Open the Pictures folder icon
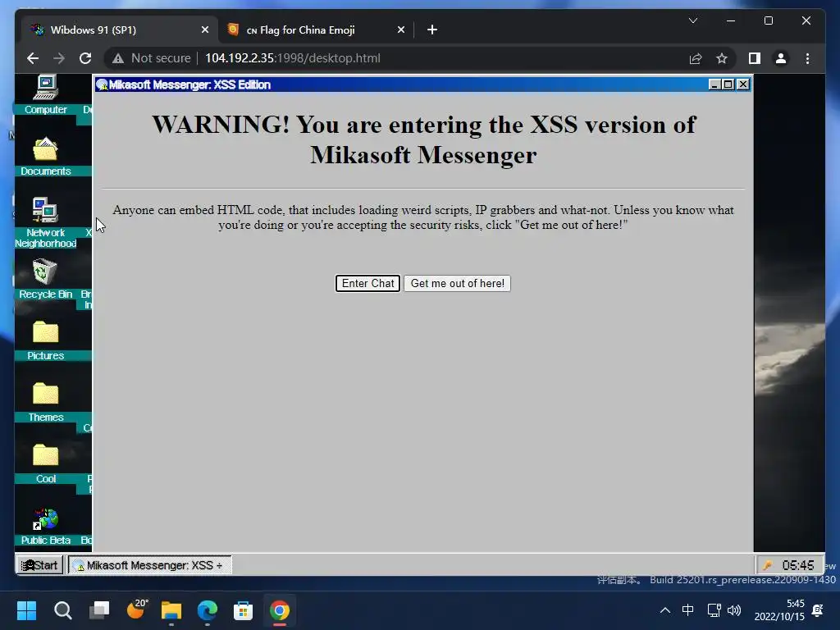The image size is (840, 630). point(46,340)
